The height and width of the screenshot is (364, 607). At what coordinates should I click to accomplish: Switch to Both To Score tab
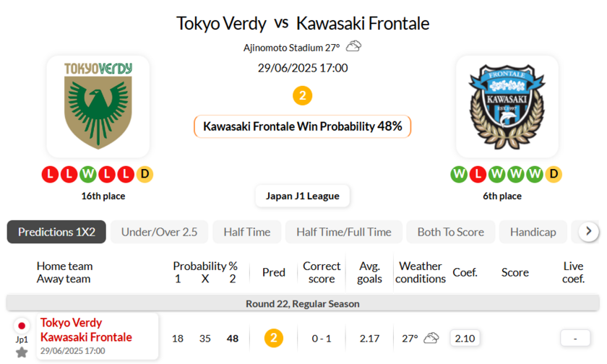click(x=450, y=232)
